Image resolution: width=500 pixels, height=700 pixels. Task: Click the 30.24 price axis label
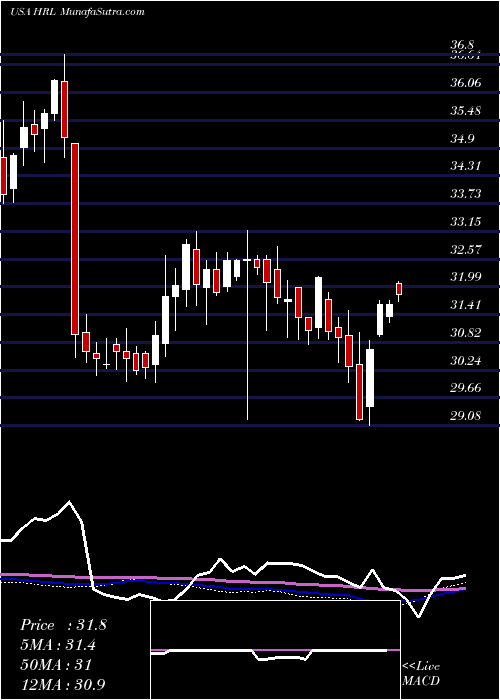(466, 360)
